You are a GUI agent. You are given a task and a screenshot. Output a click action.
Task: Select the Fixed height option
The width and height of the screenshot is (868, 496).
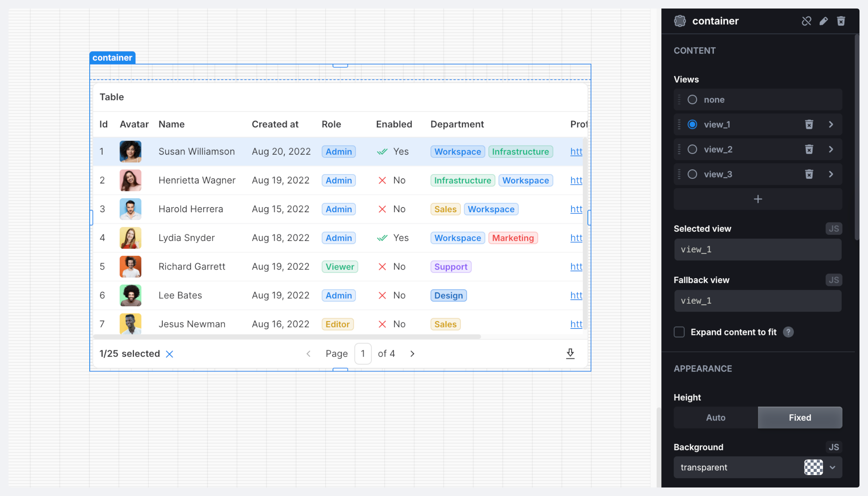[x=800, y=418]
